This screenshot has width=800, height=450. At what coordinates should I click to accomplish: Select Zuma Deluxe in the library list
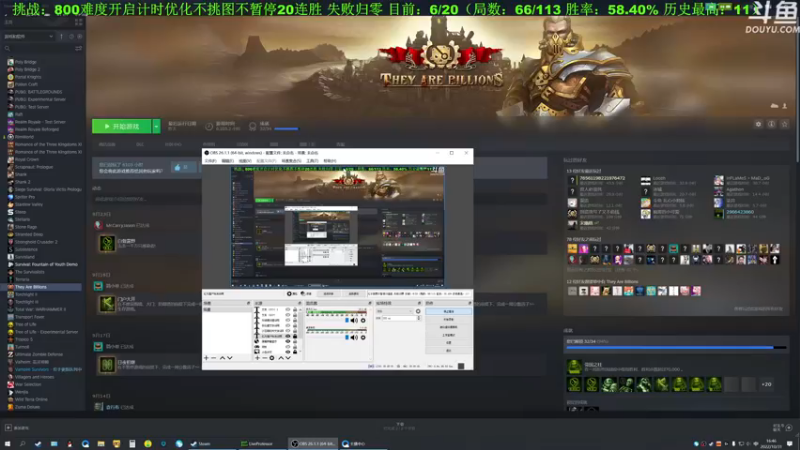pos(27,407)
